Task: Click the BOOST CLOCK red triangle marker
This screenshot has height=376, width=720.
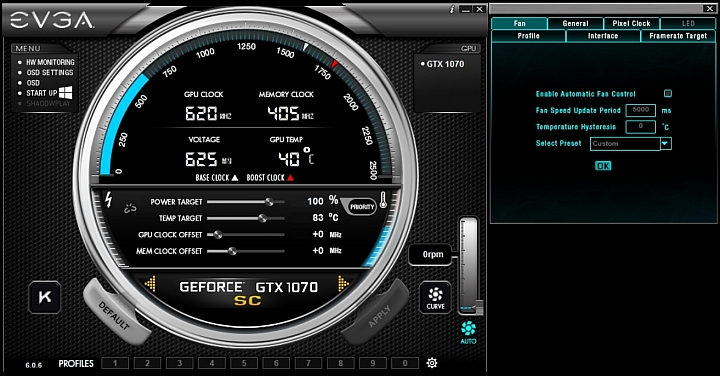Action: [290, 178]
